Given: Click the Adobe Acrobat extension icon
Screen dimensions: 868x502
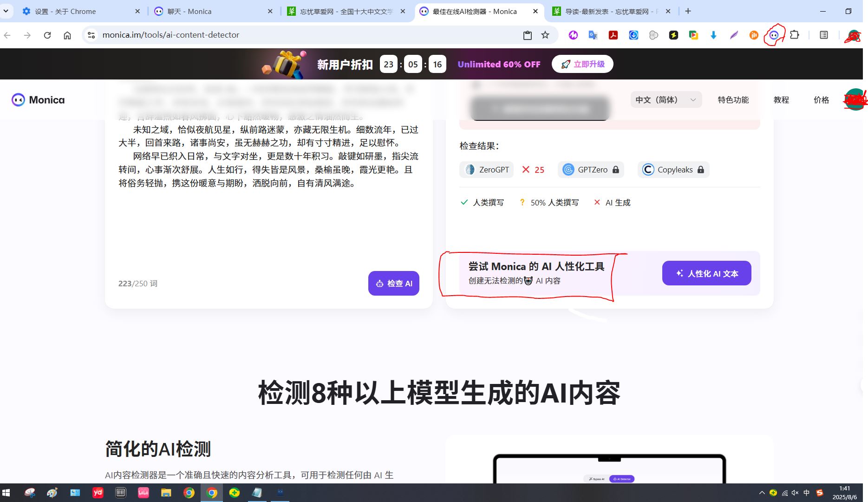Looking at the screenshot, I should pos(613,35).
